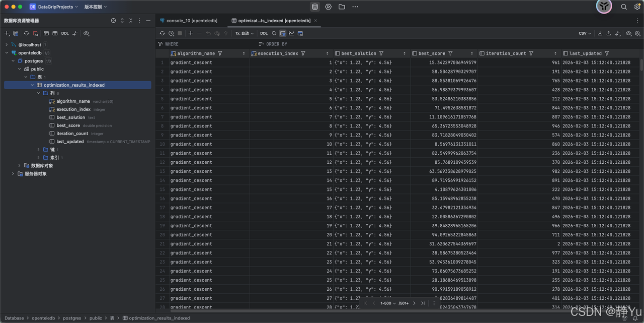This screenshot has width=644, height=323.
Task: Close the optimizat...ts_indexed editor tab
Action: point(315,21)
